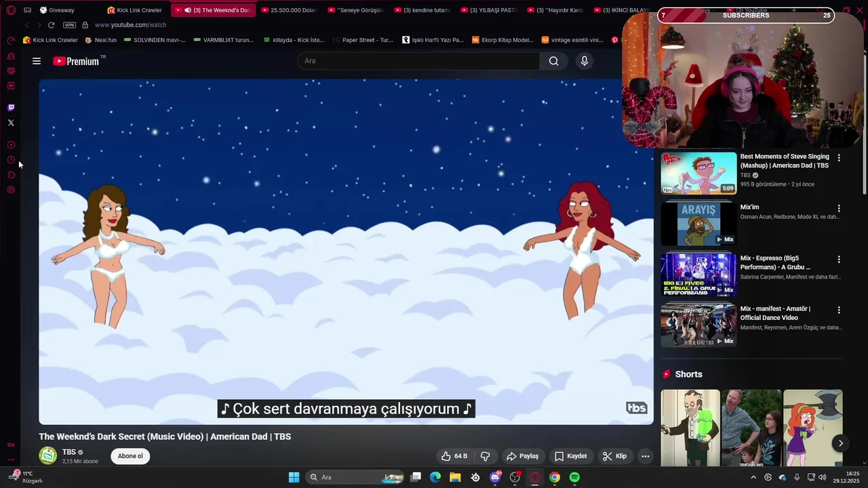
Task: Open the Windows Start menu
Action: click(294, 477)
